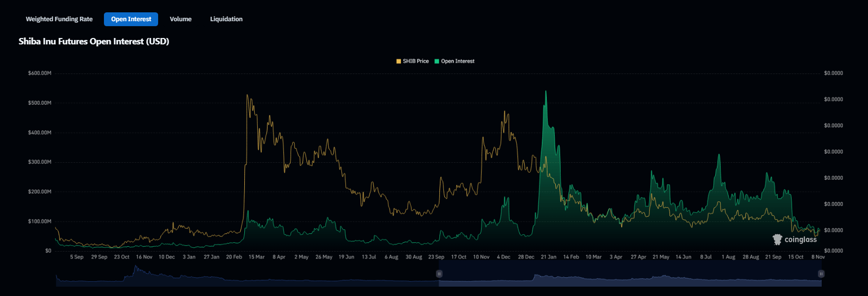Click the yellow SHIB Price legend swatch
Screen dimensions: 868x296
[399, 61]
